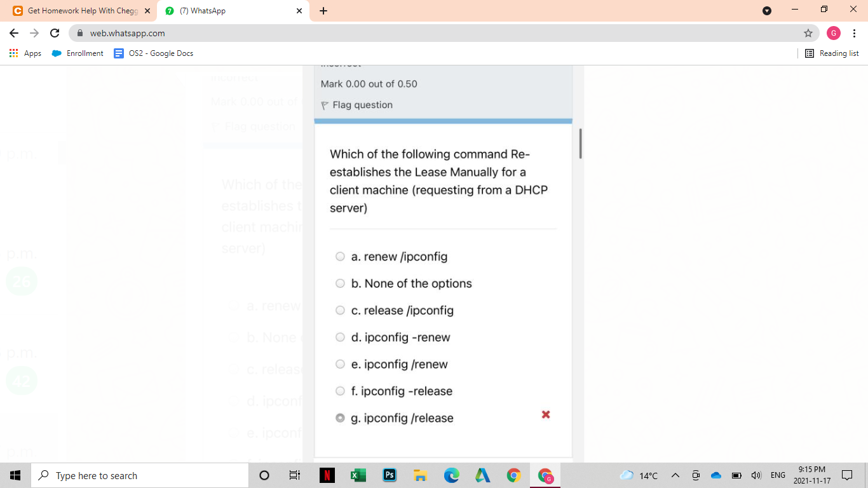Change the ENG input language
This screenshot has width=868, height=488.
pyautogui.click(x=778, y=475)
